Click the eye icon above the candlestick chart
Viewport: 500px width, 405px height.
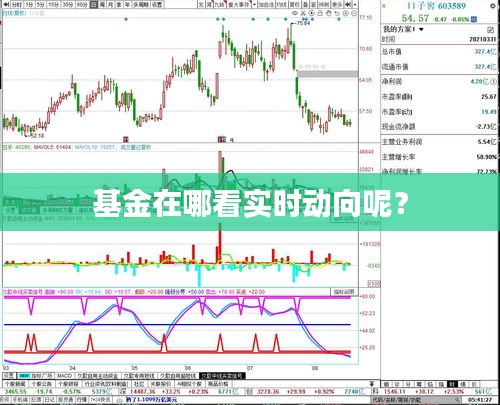click(x=295, y=13)
